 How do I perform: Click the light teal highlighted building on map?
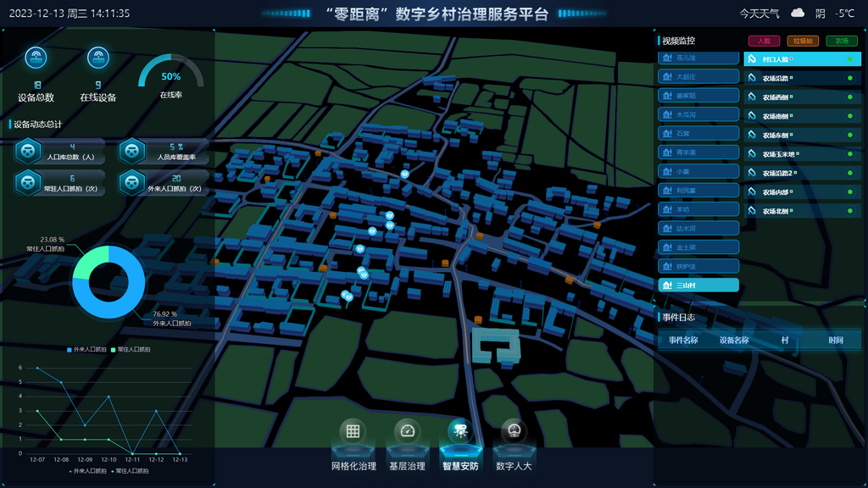[x=495, y=346]
